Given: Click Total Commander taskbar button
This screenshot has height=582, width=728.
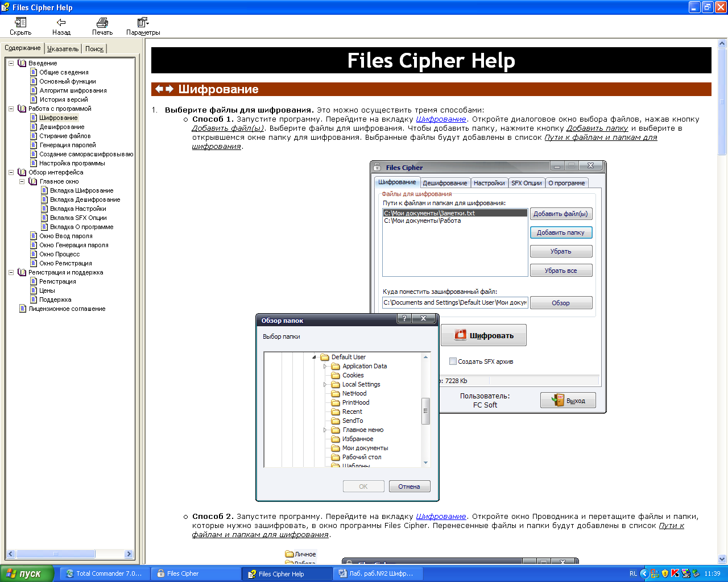Looking at the screenshot, I should 104,573.
